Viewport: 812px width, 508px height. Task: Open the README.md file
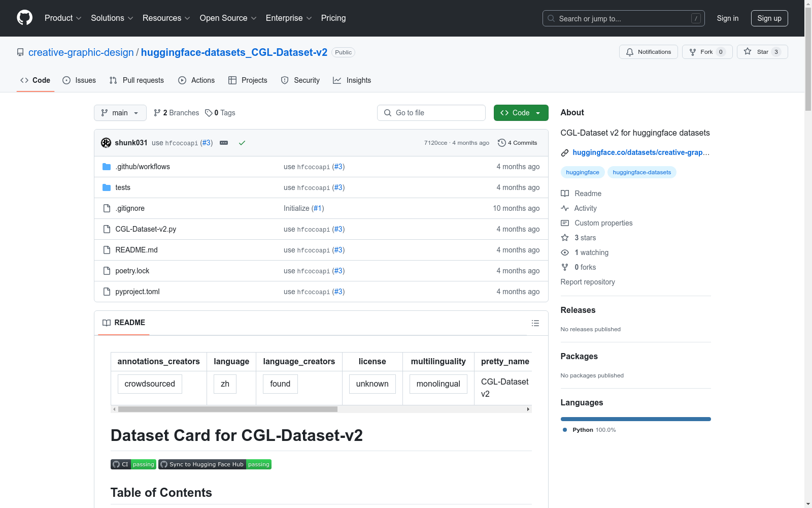coord(137,250)
